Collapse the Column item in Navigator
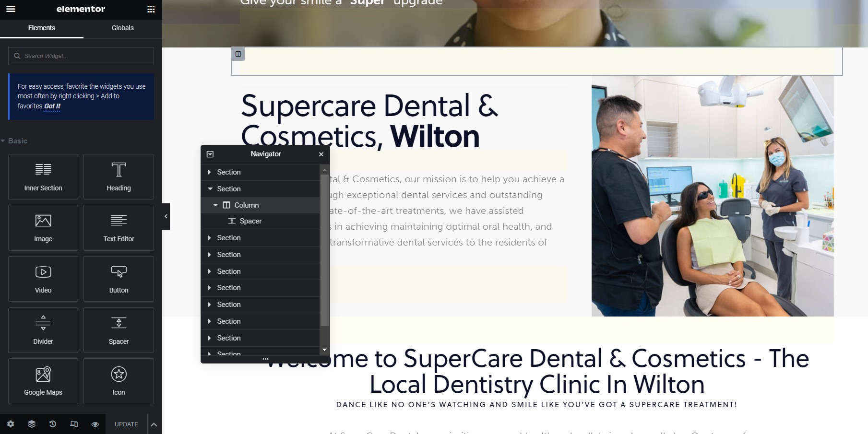 click(x=215, y=205)
